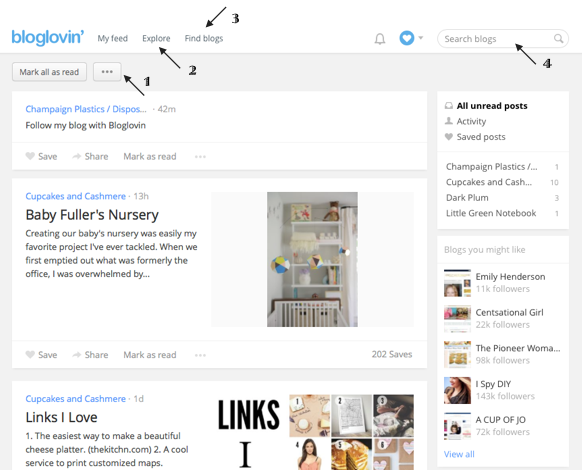Viewport: 582px width, 470px height.
Task: Open the notifications bell icon
Action: [380, 39]
